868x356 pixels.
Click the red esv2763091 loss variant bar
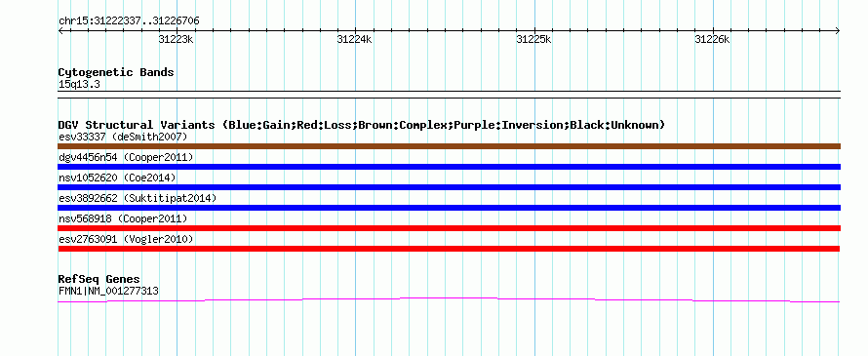pos(449,249)
